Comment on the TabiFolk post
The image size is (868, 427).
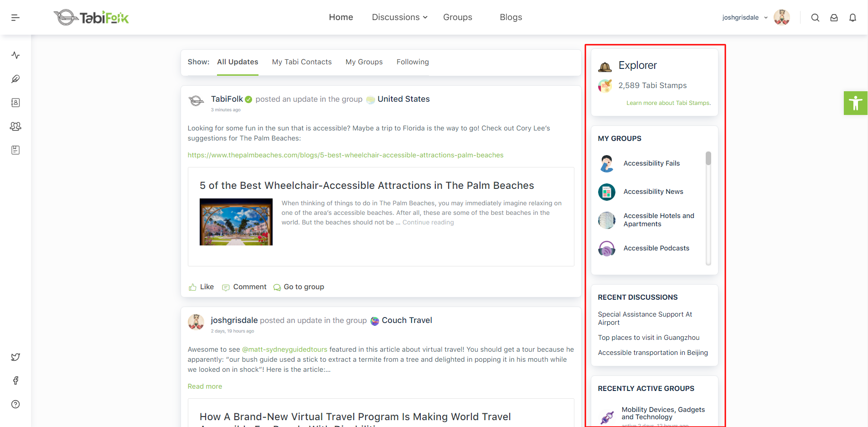pyautogui.click(x=244, y=287)
